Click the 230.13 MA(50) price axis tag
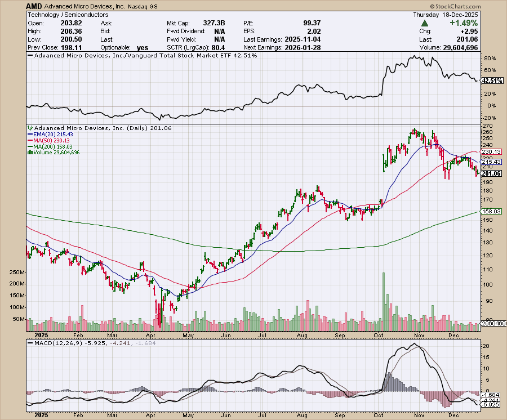This screenshot has width=507, height=420. click(x=491, y=152)
